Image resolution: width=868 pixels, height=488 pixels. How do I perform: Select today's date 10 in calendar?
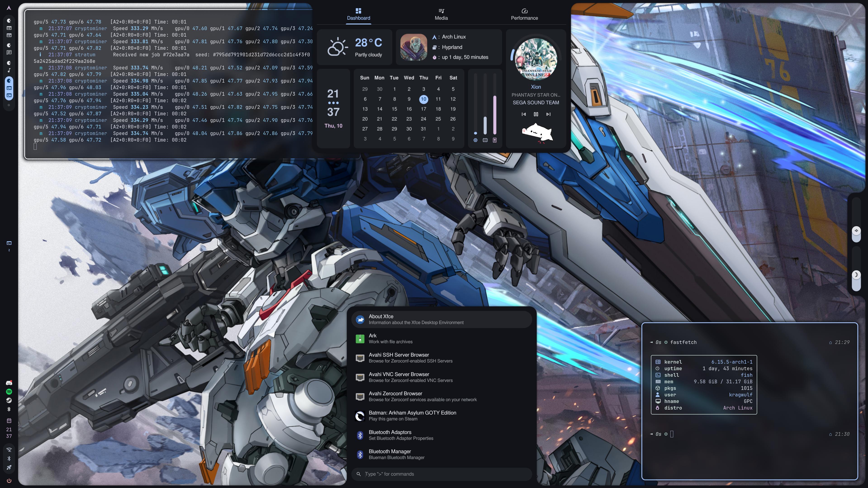click(x=424, y=99)
